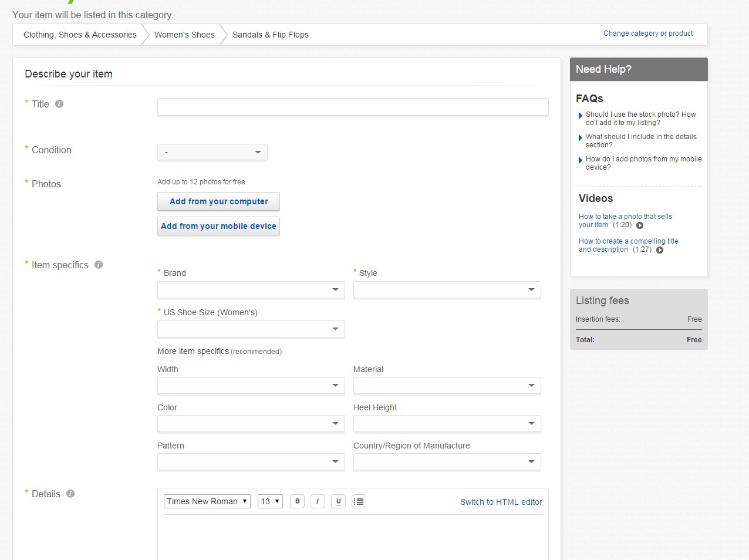Play the photo that sells video icon
Image resolution: width=749 pixels, height=560 pixels.
pyautogui.click(x=640, y=225)
